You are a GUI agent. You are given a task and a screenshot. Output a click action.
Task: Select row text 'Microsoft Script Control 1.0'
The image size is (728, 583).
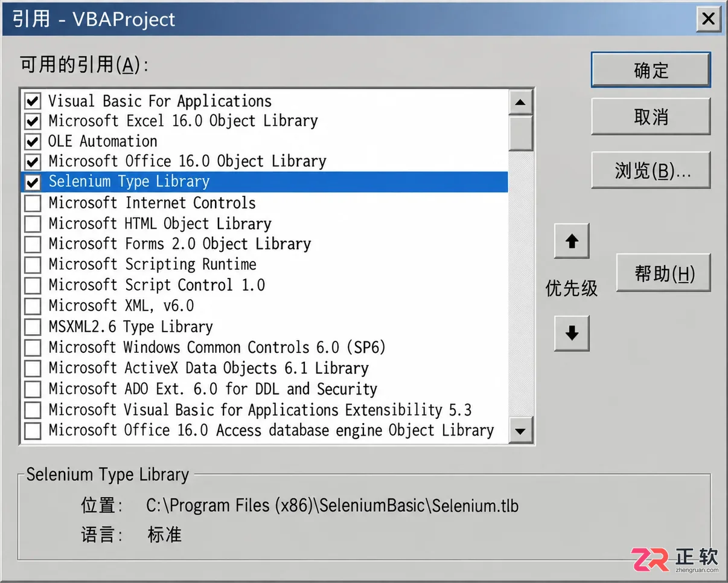[156, 285]
